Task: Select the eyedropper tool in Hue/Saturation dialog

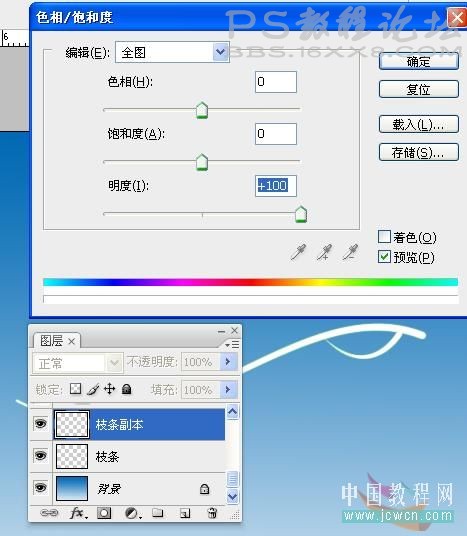Action: (298, 252)
